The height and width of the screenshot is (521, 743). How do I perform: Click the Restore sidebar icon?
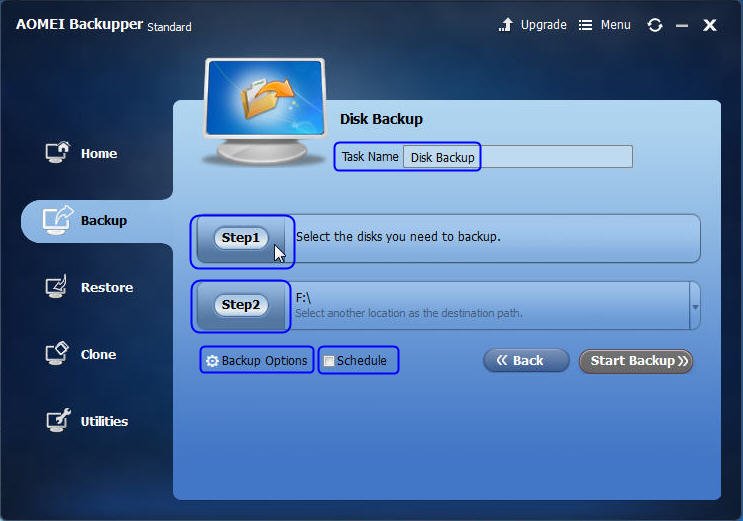tap(56, 286)
